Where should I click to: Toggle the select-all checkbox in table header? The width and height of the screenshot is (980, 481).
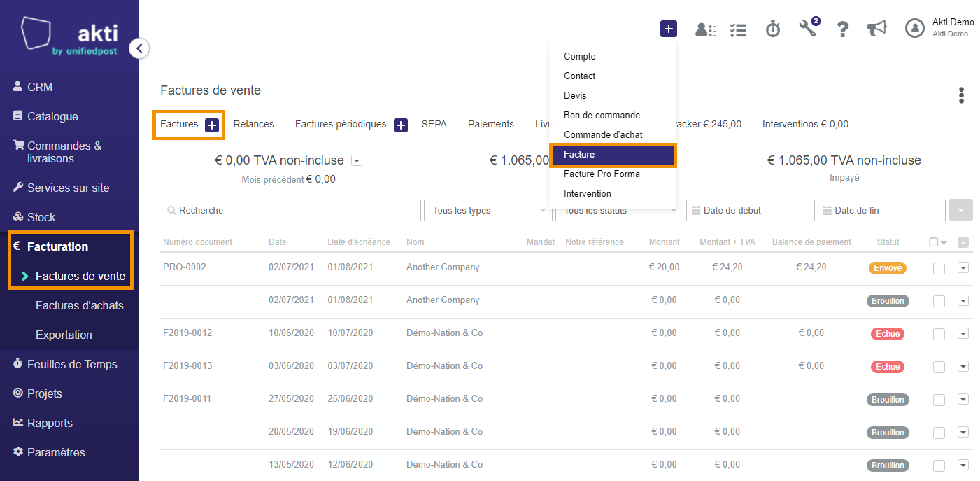click(934, 242)
